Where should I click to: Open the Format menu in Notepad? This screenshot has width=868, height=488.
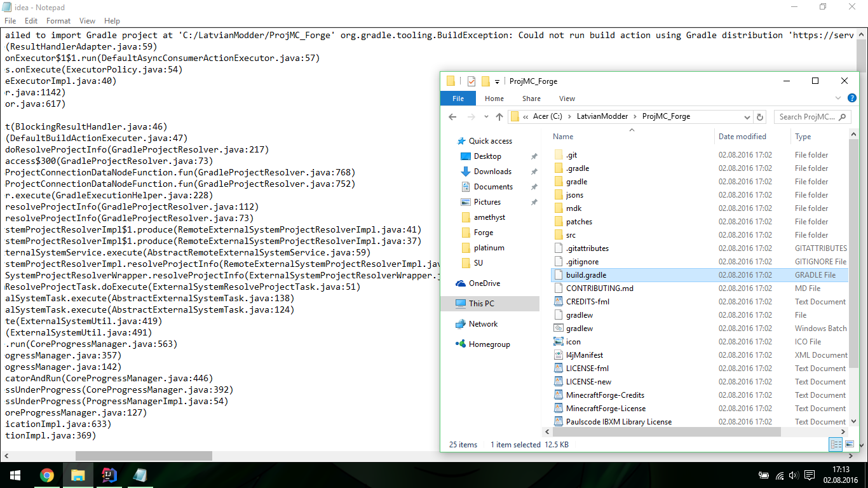(x=58, y=21)
